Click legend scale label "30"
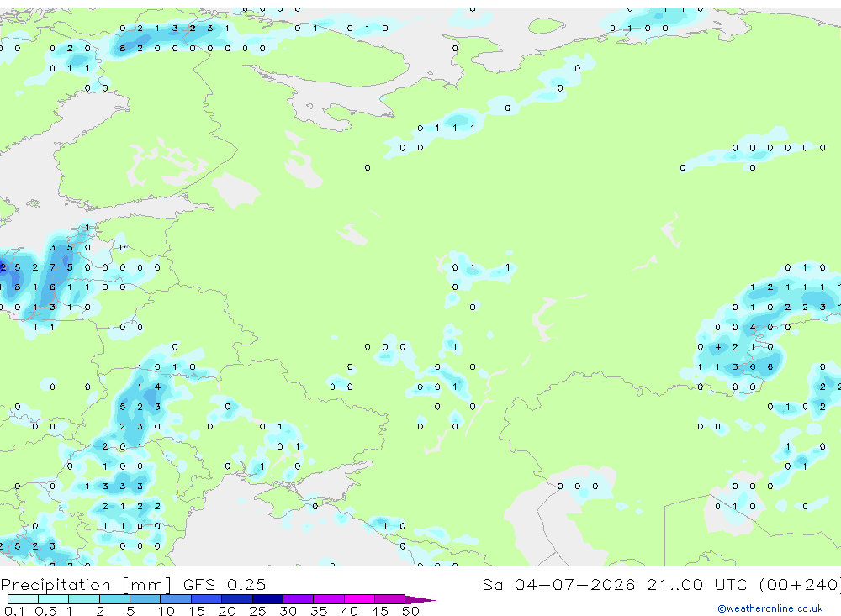Screen dimensions: 841x616 [288, 611]
